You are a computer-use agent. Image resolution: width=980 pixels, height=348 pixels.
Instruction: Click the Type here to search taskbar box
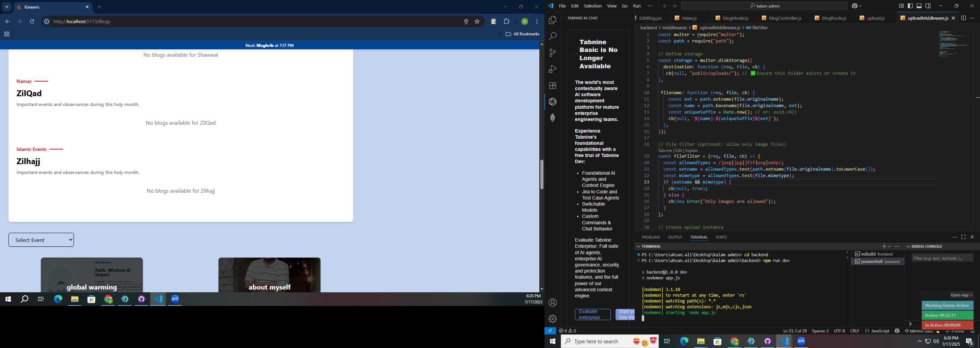coord(610,341)
